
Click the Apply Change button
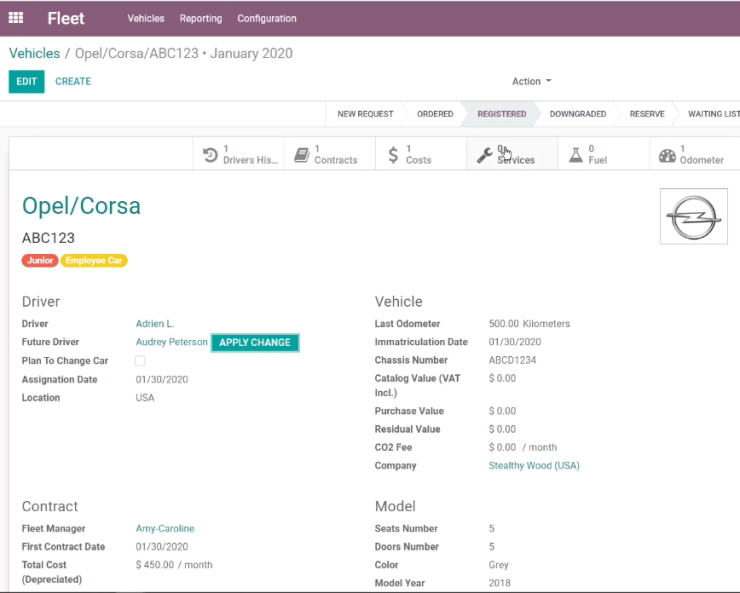[x=255, y=342]
